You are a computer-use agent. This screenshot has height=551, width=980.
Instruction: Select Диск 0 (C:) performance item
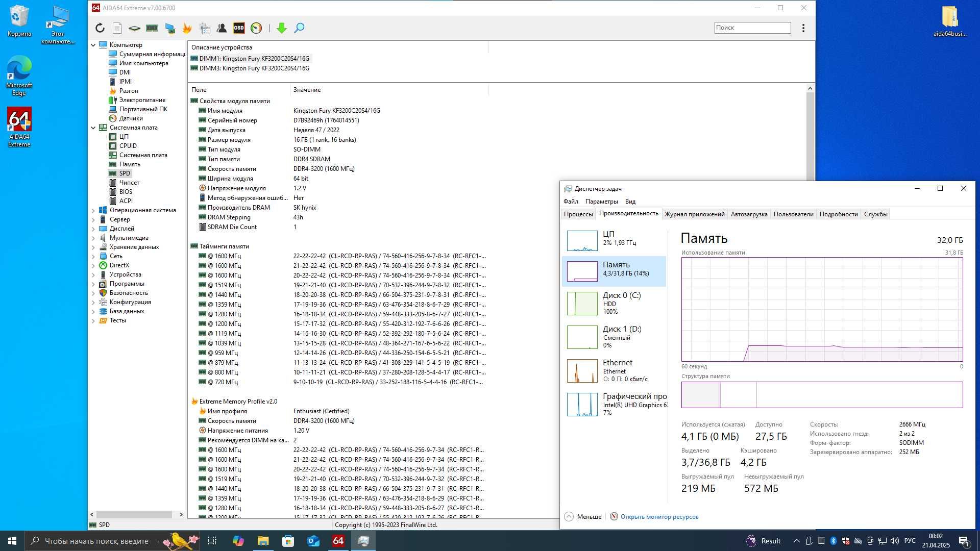pyautogui.click(x=614, y=304)
